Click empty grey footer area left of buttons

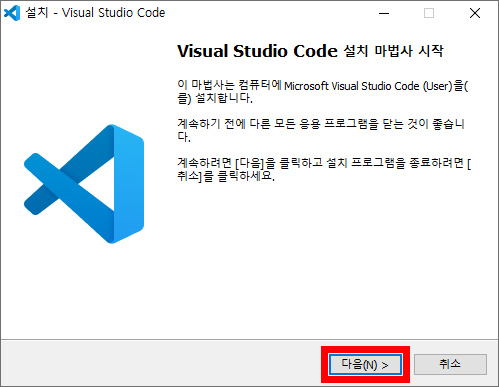click(160, 363)
